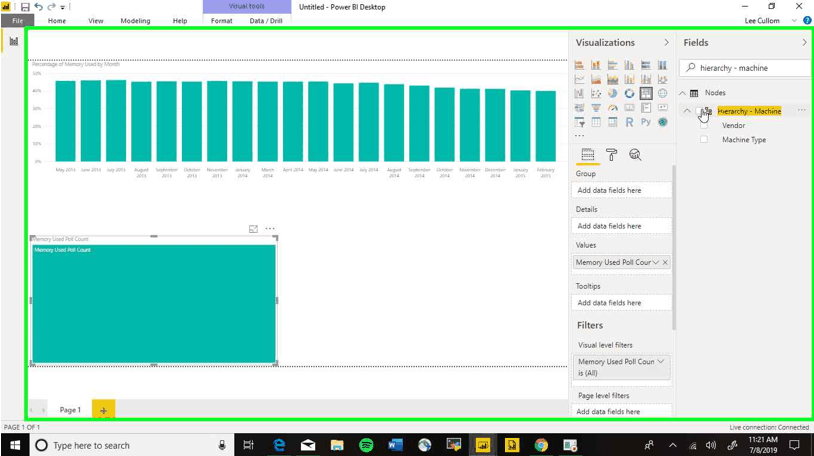Open the Home ribbon tab

point(57,21)
